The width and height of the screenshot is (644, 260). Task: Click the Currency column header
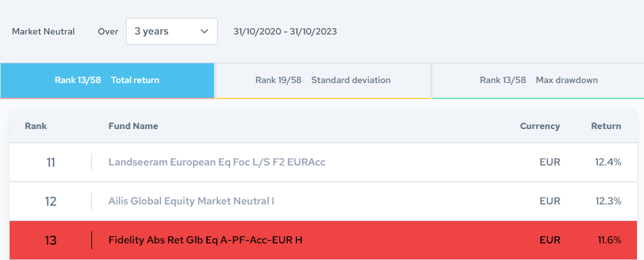tap(540, 126)
